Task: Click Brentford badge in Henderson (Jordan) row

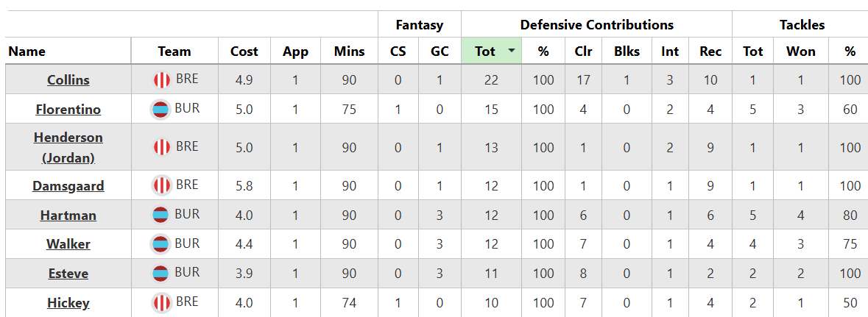Action: (x=161, y=147)
